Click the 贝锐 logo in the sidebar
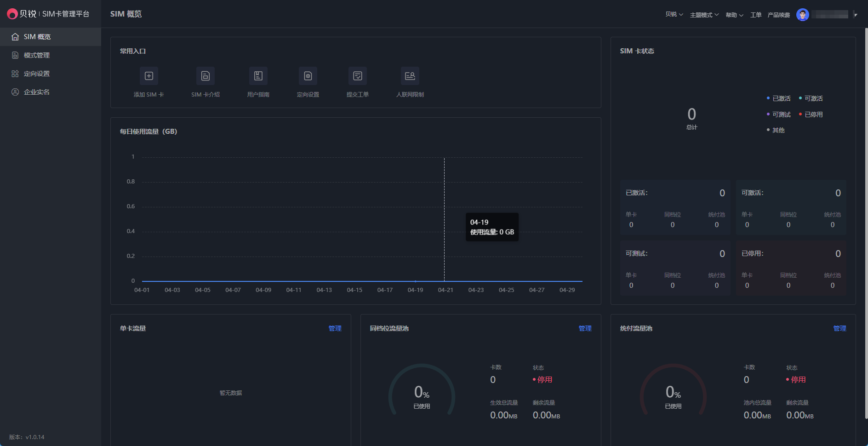868x446 pixels. 12,14
